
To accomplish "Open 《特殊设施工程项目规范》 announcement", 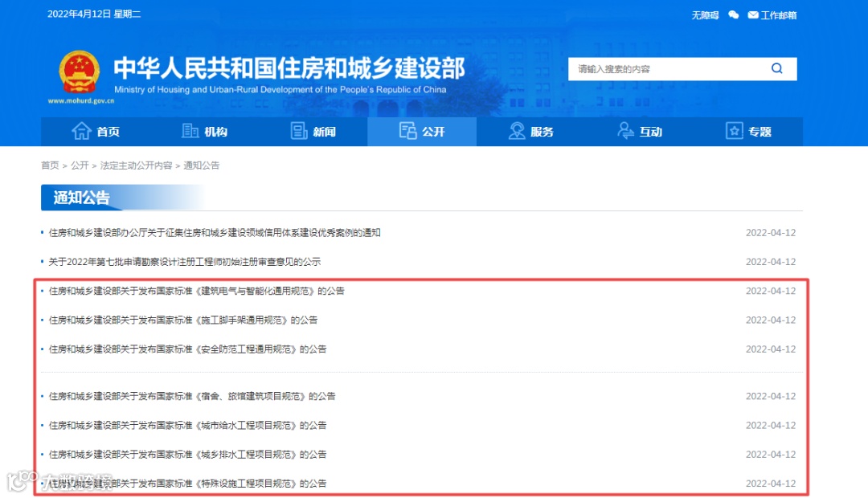I will point(187,484).
